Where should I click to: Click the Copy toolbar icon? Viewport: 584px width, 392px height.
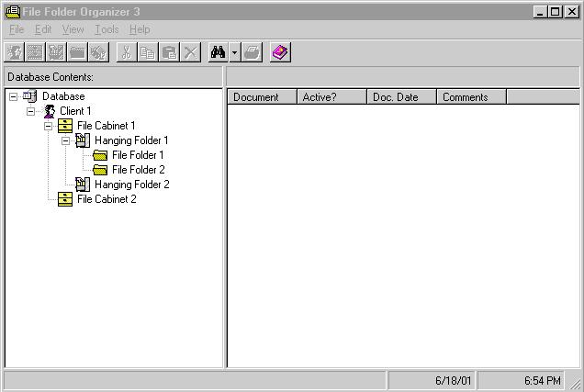coord(148,52)
